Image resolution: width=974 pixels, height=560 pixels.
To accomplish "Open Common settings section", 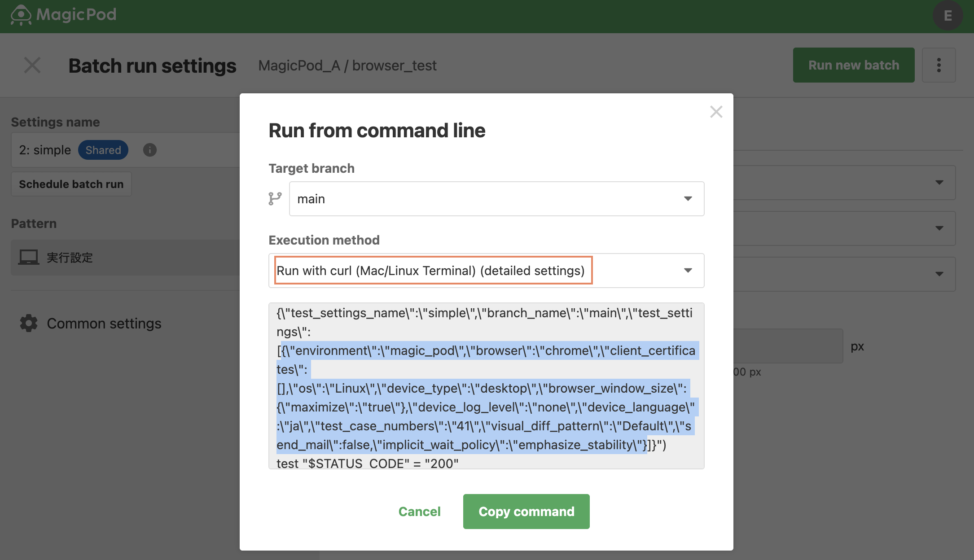I will coord(104,324).
